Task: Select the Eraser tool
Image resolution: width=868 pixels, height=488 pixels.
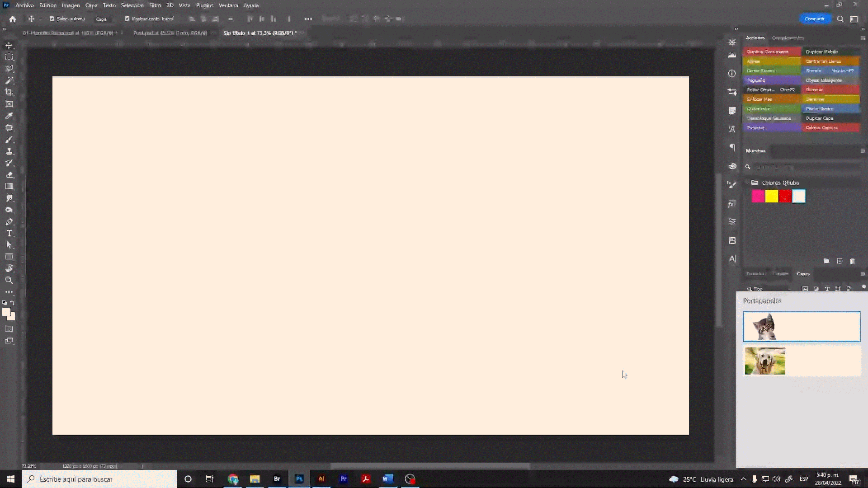Action: coord(9,174)
